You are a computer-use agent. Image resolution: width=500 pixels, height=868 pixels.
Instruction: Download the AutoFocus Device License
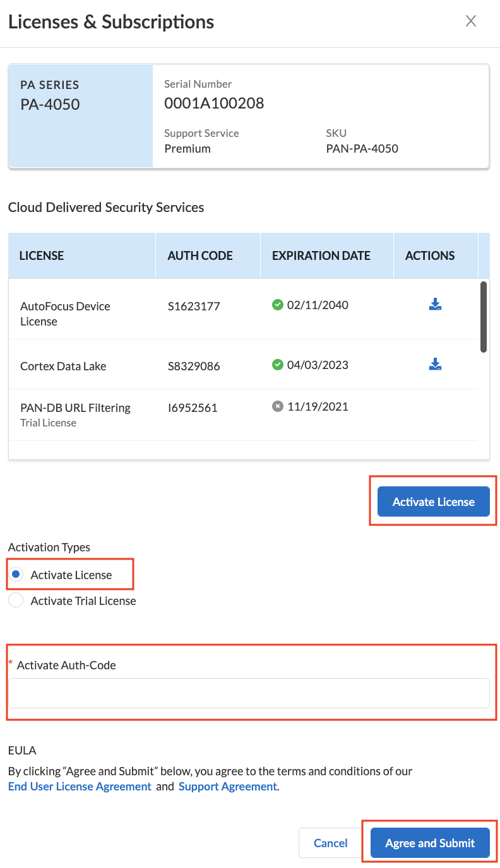tap(435, 305)
